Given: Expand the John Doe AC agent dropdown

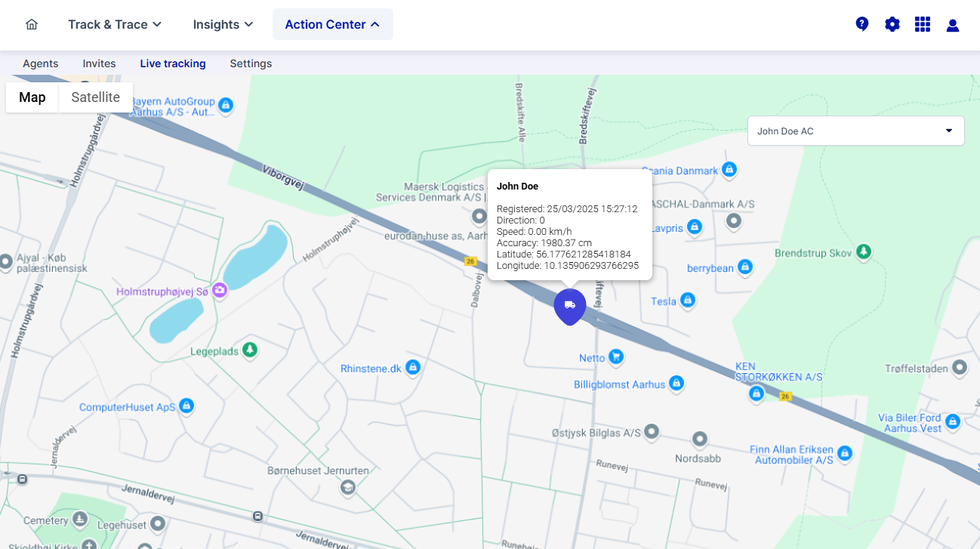Looking at the screenshot, I should pos(948,130).
